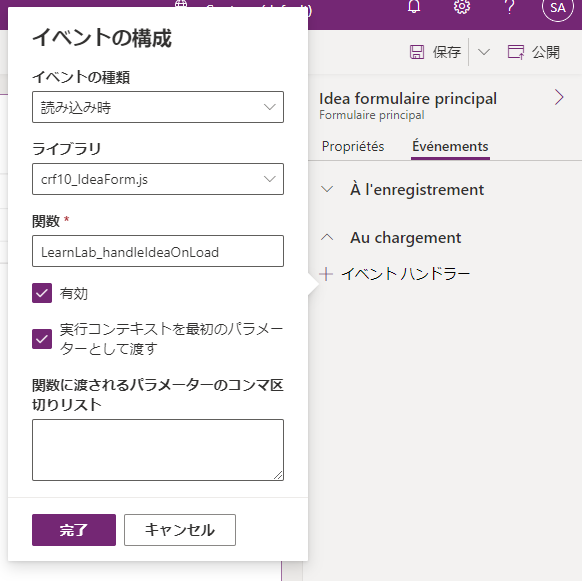Image resolution: width=582 pixels, height=581 pixels.
Task: Open the ライブラリ crf10_IdeaForm.js dropdown
Action: [158, 179]
